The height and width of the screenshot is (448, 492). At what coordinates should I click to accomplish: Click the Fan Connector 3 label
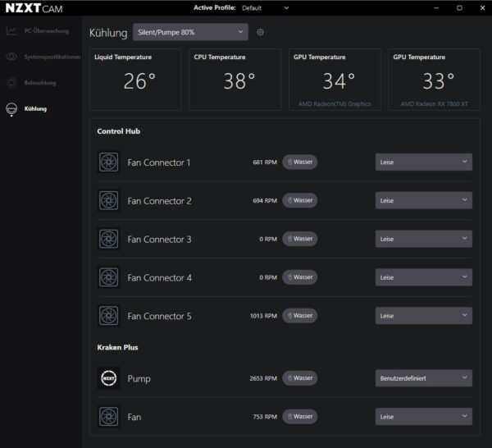click(x=159, y=240)
